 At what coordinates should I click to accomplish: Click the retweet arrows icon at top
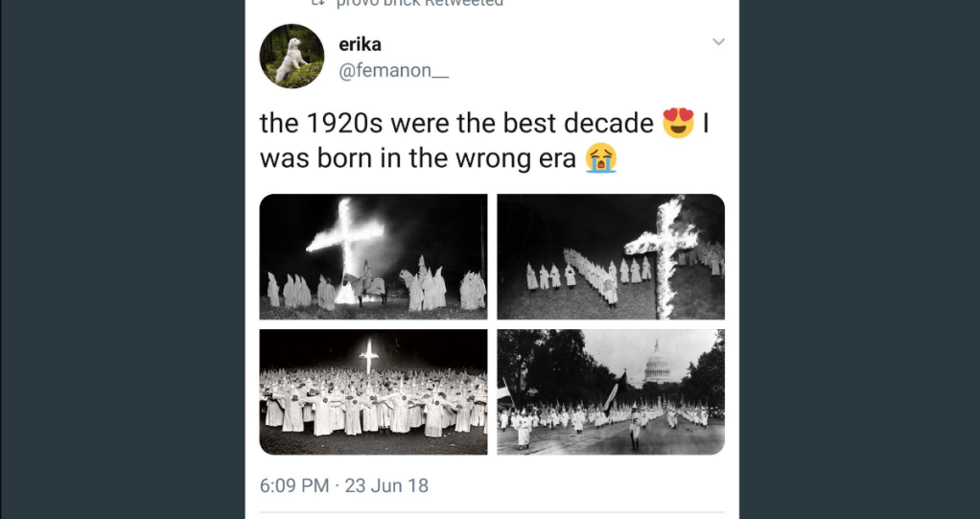(x=320, y=3)
